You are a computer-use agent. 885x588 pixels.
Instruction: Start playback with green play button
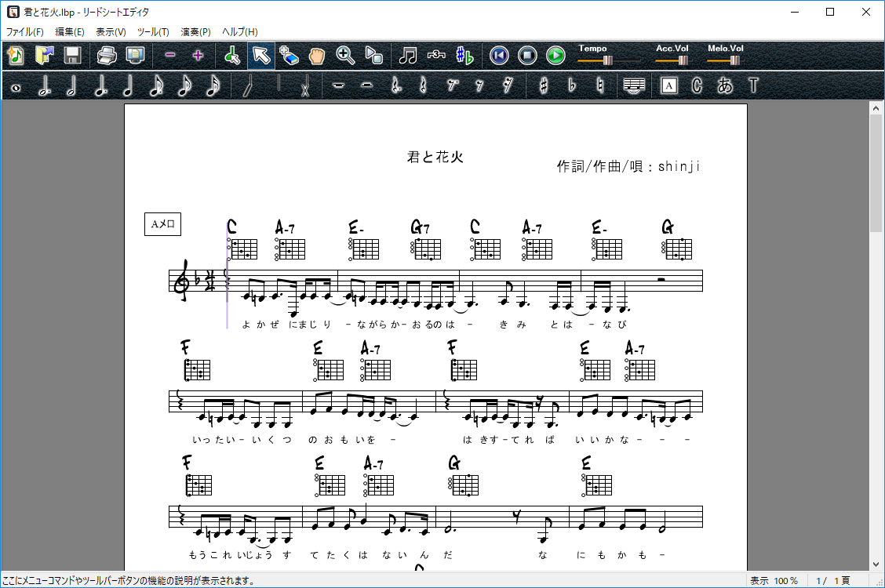coord(555,55)
